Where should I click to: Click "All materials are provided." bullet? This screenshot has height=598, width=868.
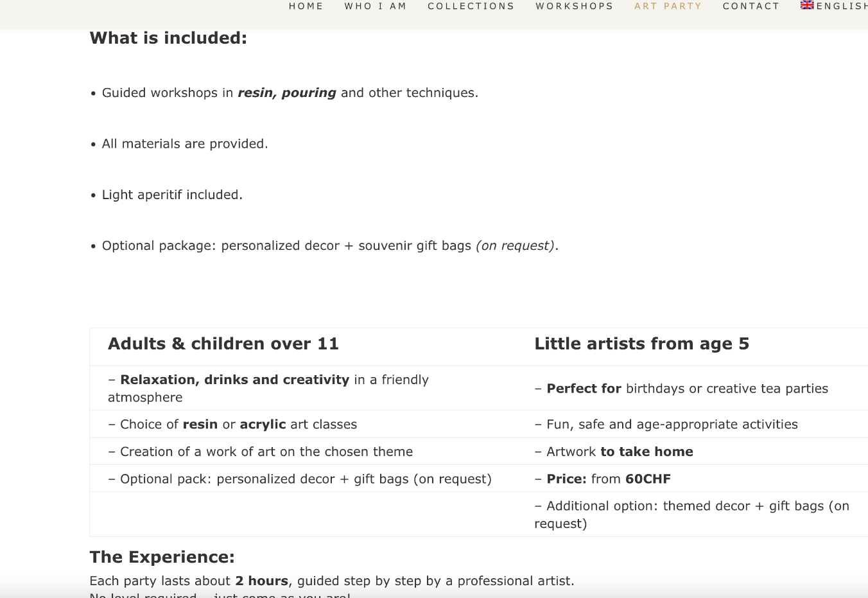tap(185, 144)
